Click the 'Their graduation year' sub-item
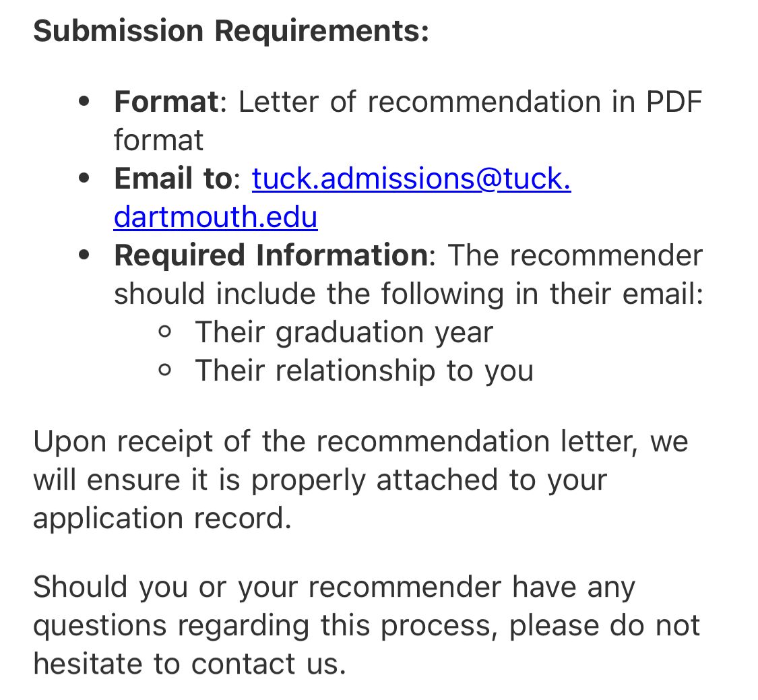Image resolution: width=758 pixels, height=700 pixels. [344, 332]
